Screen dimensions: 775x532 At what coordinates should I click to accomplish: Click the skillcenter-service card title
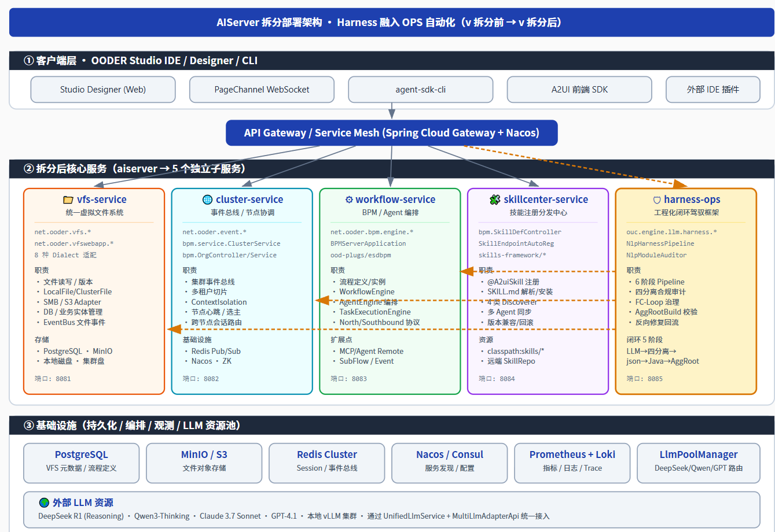[546, 199]
